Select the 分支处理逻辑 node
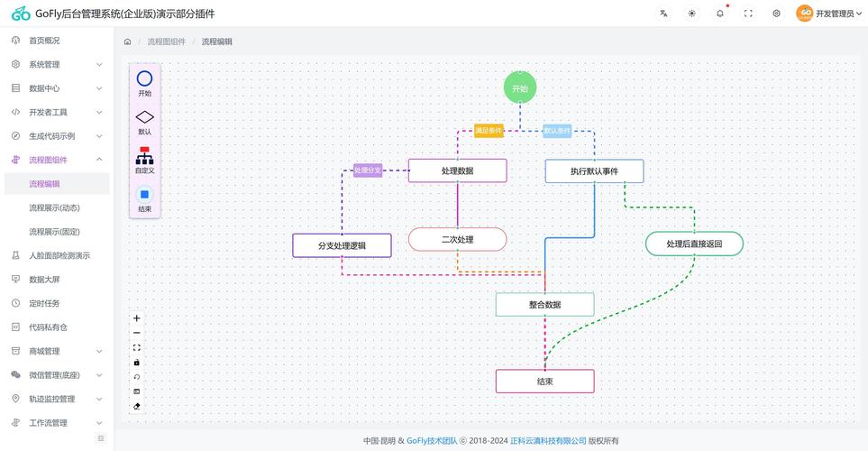Screen dimensions: 868x451 (x=342, y=245)
